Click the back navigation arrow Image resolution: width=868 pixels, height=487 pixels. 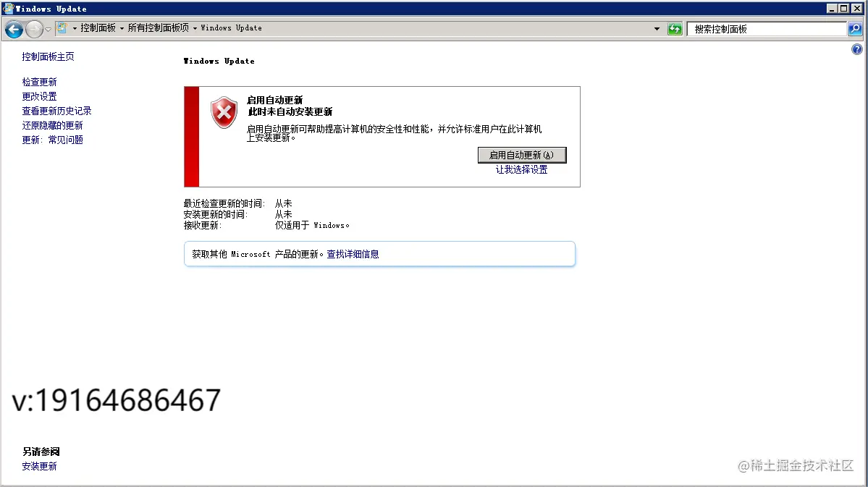(14, 28)
